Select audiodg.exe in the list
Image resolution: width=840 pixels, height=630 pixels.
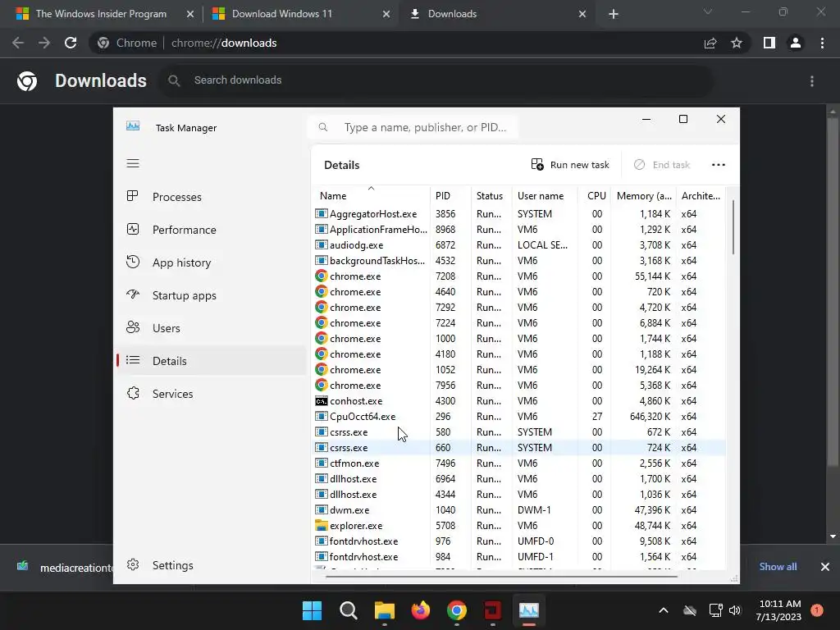coord(519,244)
